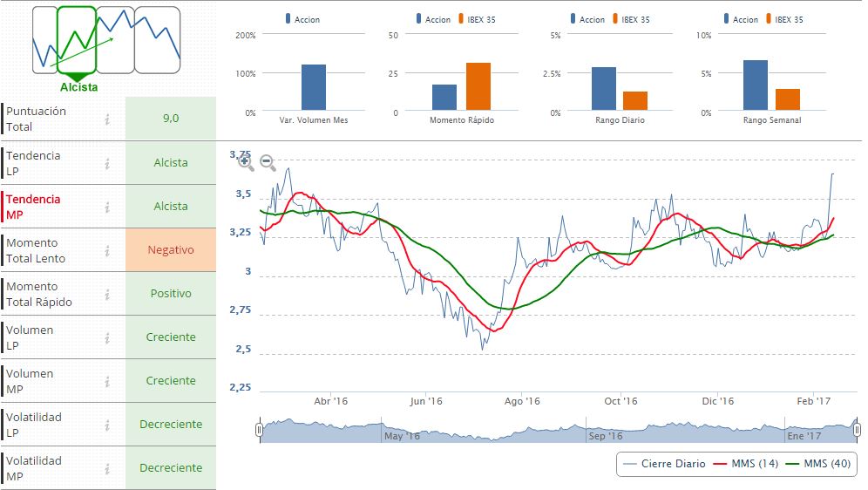Show info for Momento Total Lento
The height and width of the screenshot is (490, 868).
coord(107,251)
